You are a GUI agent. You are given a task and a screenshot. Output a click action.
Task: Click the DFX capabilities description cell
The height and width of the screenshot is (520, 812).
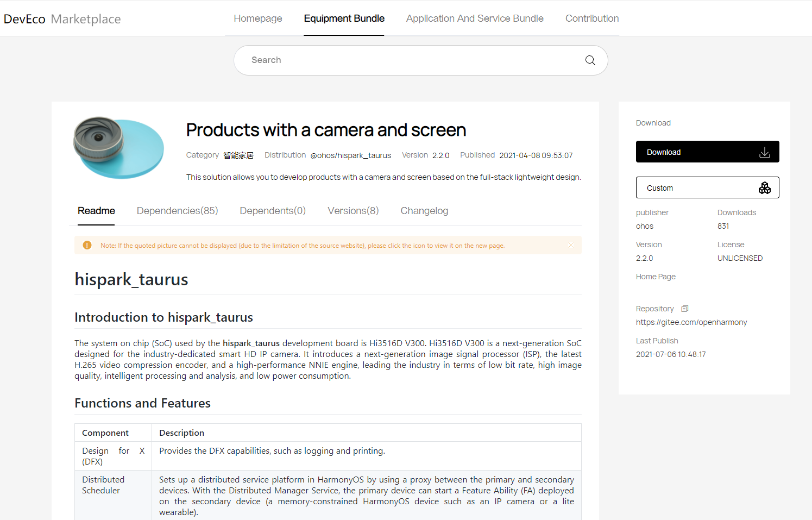(367, 456)
